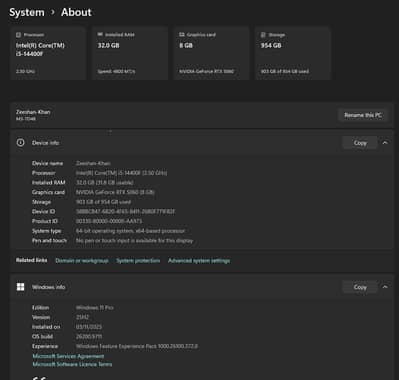This screenshot has width=399, height=380.
Task: Click the Zeeshan-Khan value in Device name row
Action: (x=93, y=163)
